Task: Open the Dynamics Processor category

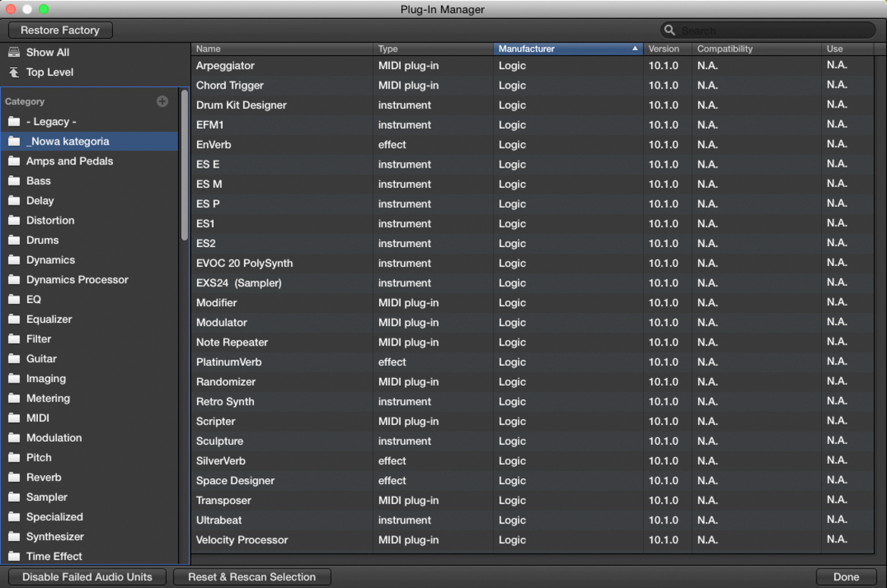Action: [89, 280]
